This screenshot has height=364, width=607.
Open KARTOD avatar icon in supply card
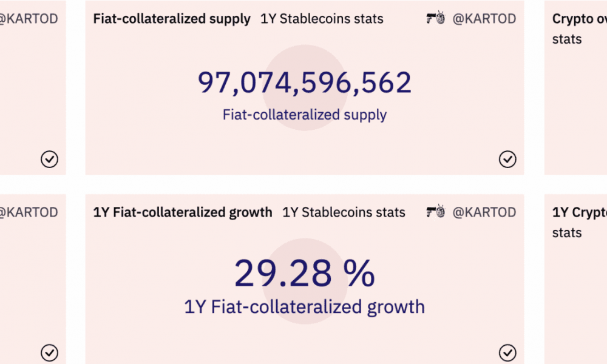pyautogui.click(x=435, y=18)
